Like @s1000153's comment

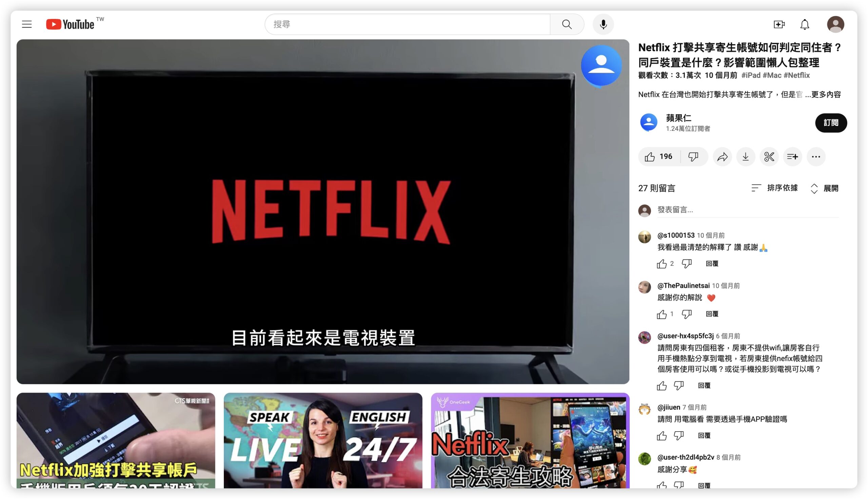(x=662, y=263)
